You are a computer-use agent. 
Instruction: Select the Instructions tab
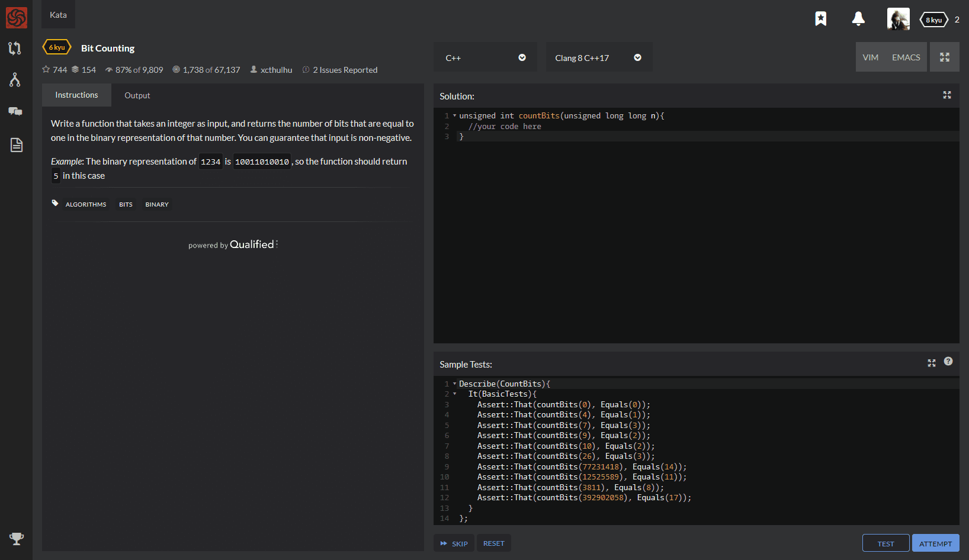pyautogui.click(x=76, y=95)
